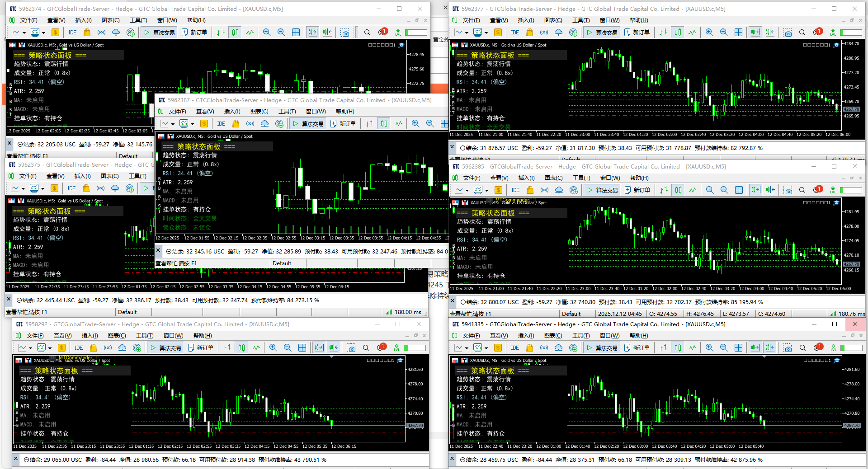Screen dimensions: 868x469
Task: Click the green connection bar in window 5941335
Action: (851, 348)
